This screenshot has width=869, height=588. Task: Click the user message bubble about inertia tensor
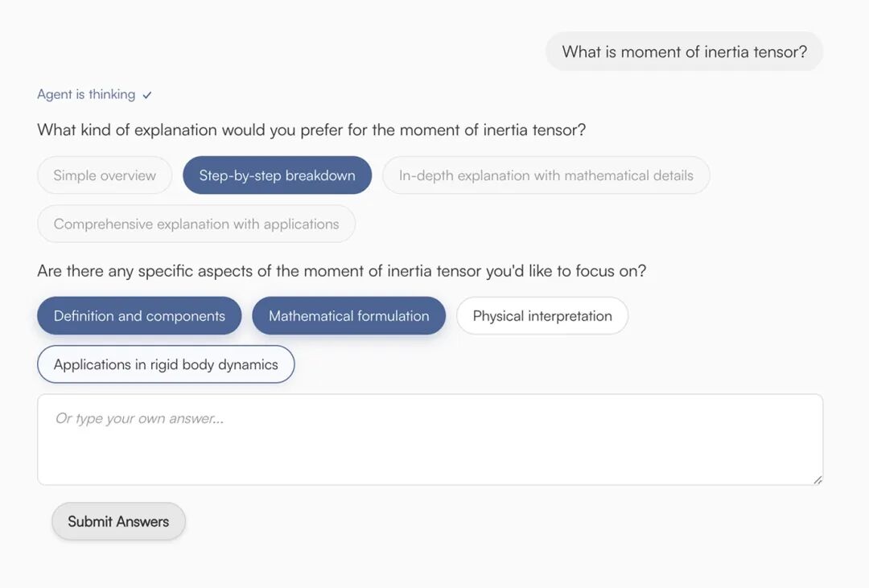pyautogui.click(x=684, y=51)
